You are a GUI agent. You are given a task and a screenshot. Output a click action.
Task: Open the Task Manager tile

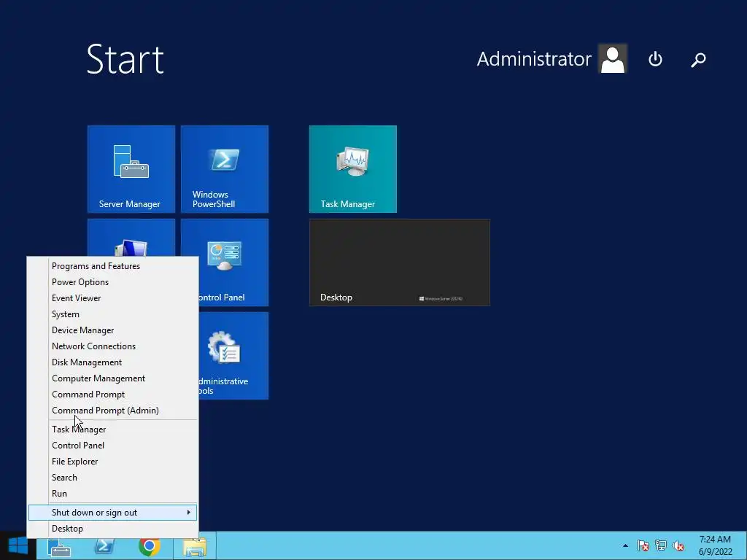[352, 169]
